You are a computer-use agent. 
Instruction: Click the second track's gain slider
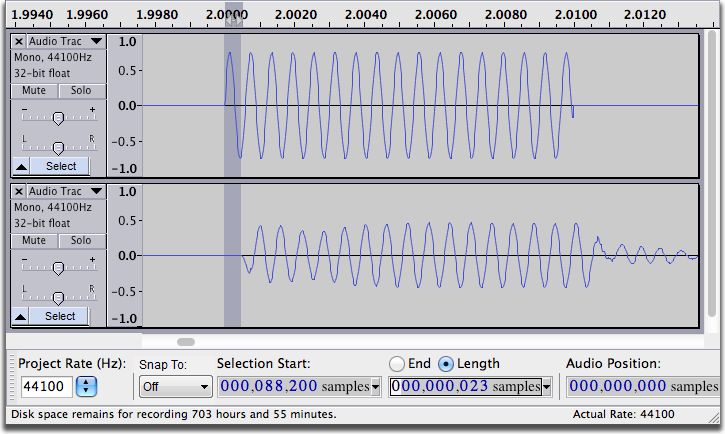coord(59,267)
